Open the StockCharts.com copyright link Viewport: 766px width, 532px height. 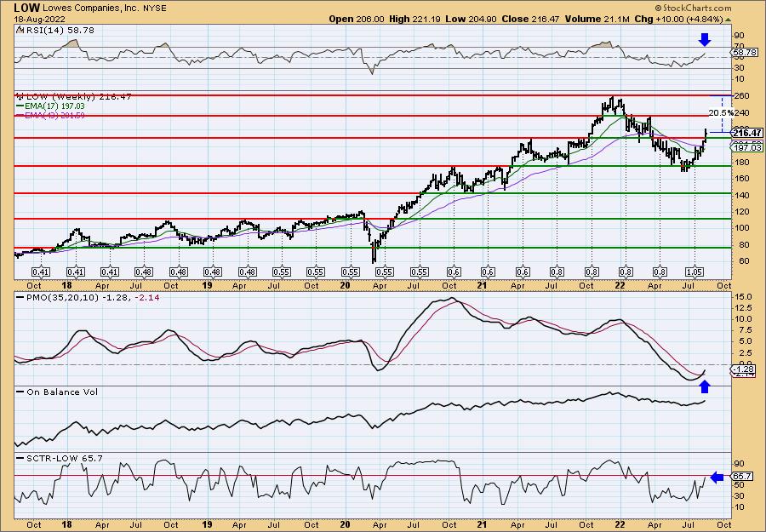[693, 8]
